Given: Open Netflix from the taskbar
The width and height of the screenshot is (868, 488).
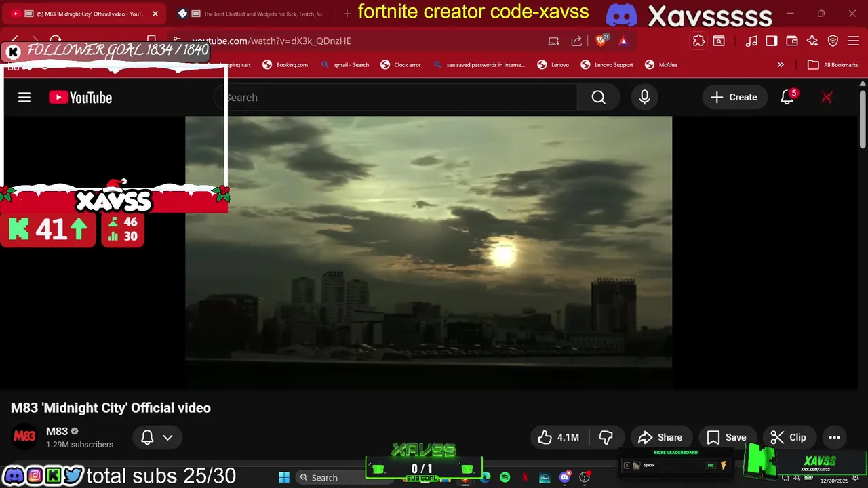Looking at the screenshot, I should 525,477.
